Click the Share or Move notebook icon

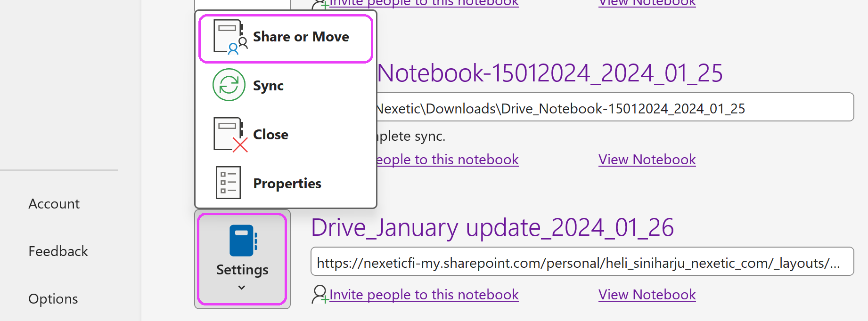coord(230,37)
